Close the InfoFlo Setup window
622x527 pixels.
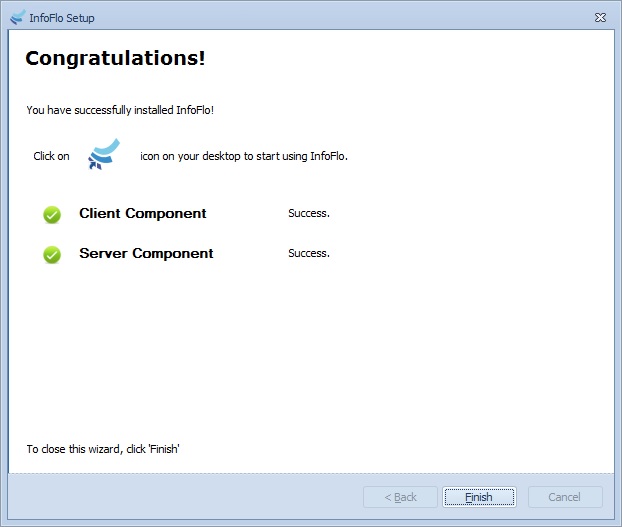tap(600, 18)
